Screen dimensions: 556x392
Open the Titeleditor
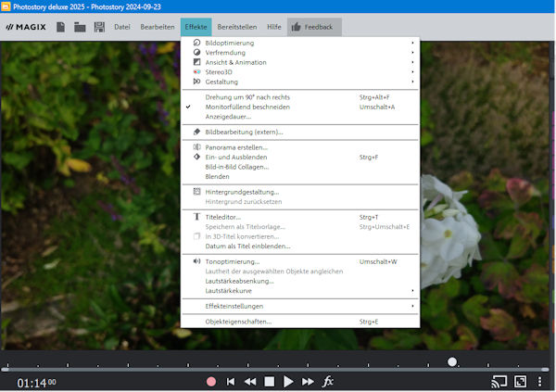[x=300, y=217]
